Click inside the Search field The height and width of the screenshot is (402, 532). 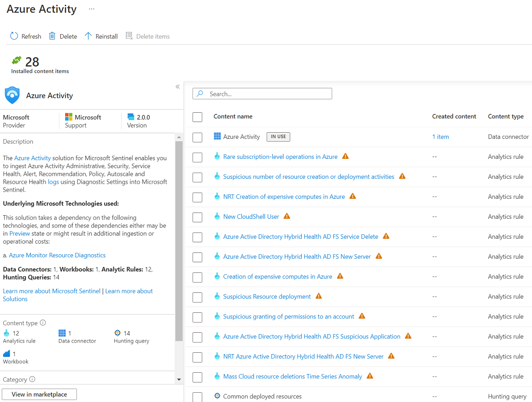(262, 94)
